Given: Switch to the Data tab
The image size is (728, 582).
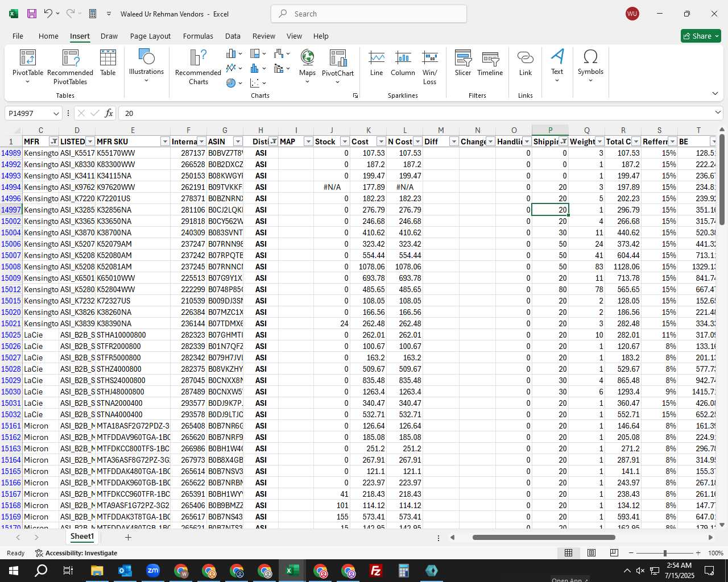Looking at the screenshot, I should [233, 36].
